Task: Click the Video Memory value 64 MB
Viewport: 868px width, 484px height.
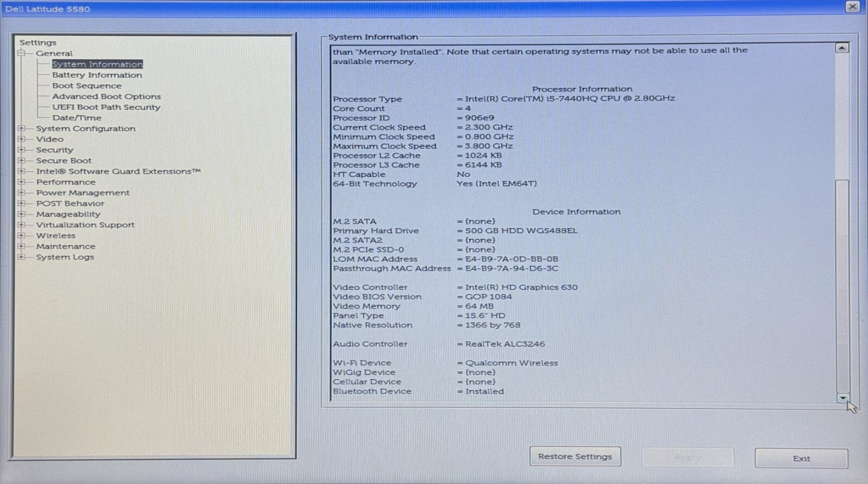Action: click(x=480, y=306)
